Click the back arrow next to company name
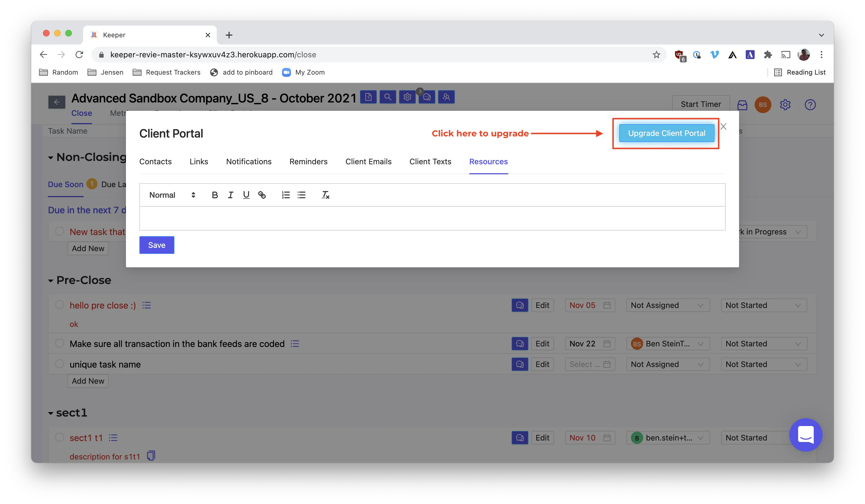This screenshot has height=504, width=865. coord(57,102)
